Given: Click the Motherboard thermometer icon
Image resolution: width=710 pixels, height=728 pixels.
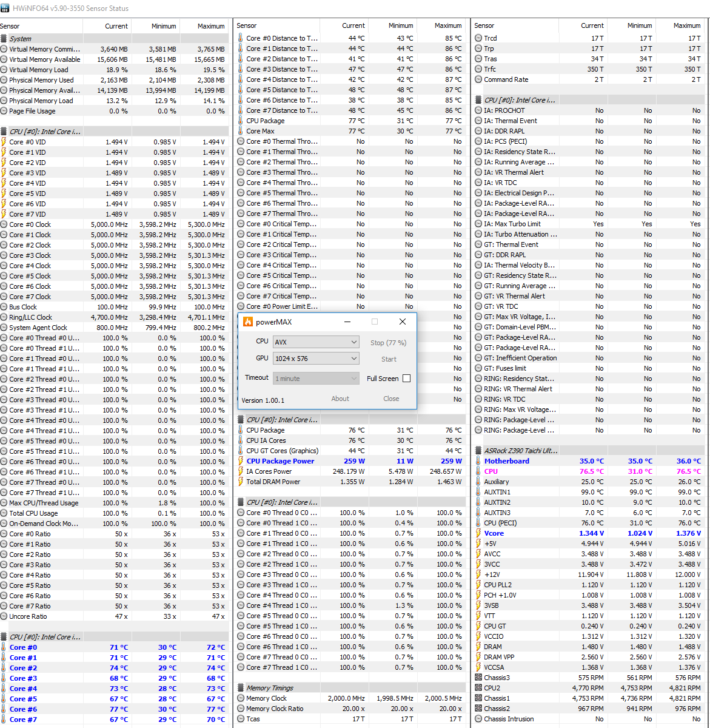Looking at the screenshot, I should (x=478, y=461).
